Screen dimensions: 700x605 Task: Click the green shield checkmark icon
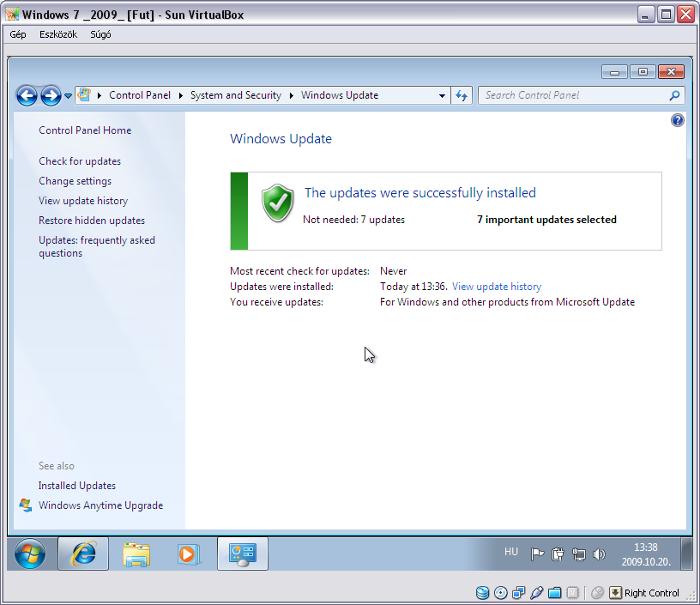coord(278,203)
